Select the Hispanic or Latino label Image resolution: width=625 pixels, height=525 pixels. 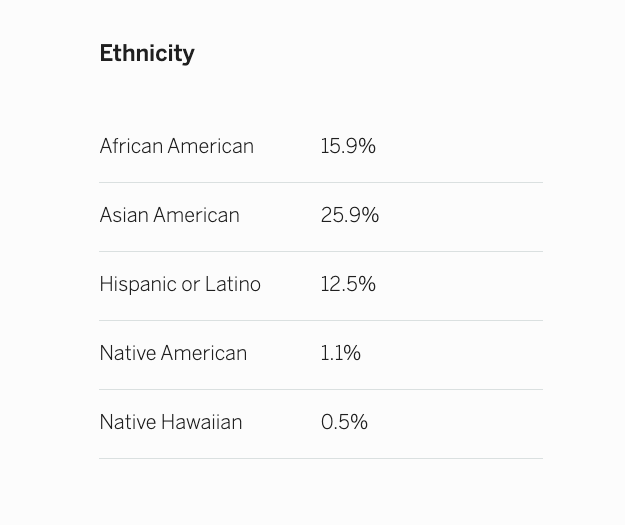pyautogui.click(x=180, y=285)
